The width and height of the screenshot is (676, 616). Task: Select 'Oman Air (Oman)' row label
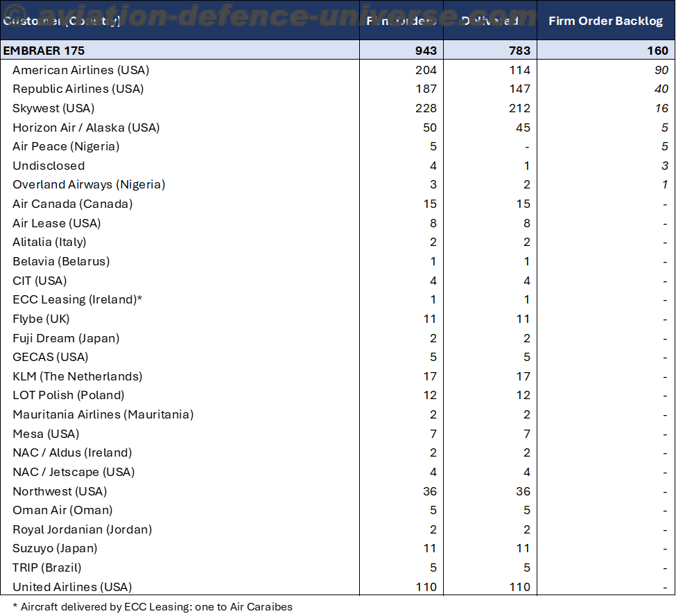tap(62, 511)
